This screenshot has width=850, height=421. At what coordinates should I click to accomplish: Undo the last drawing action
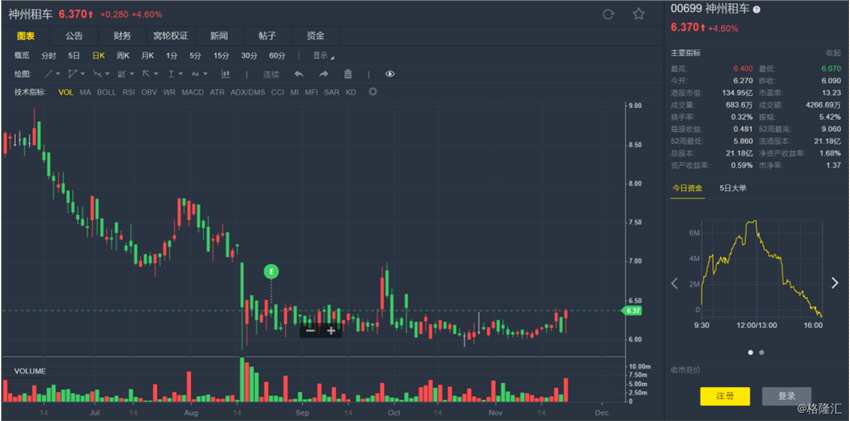(x=299, y=74)
